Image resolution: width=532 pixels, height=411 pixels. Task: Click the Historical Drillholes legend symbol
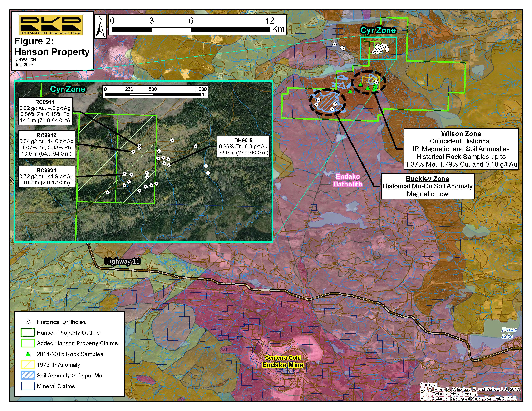click(x=28, y=322)
